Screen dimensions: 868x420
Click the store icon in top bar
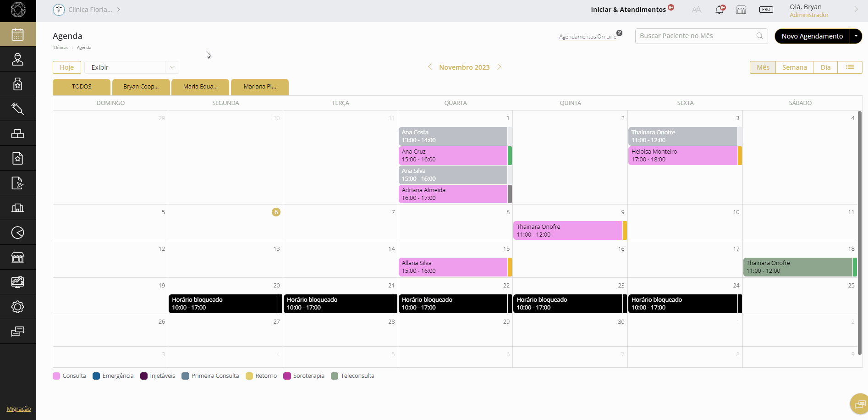tap(741, 10)
